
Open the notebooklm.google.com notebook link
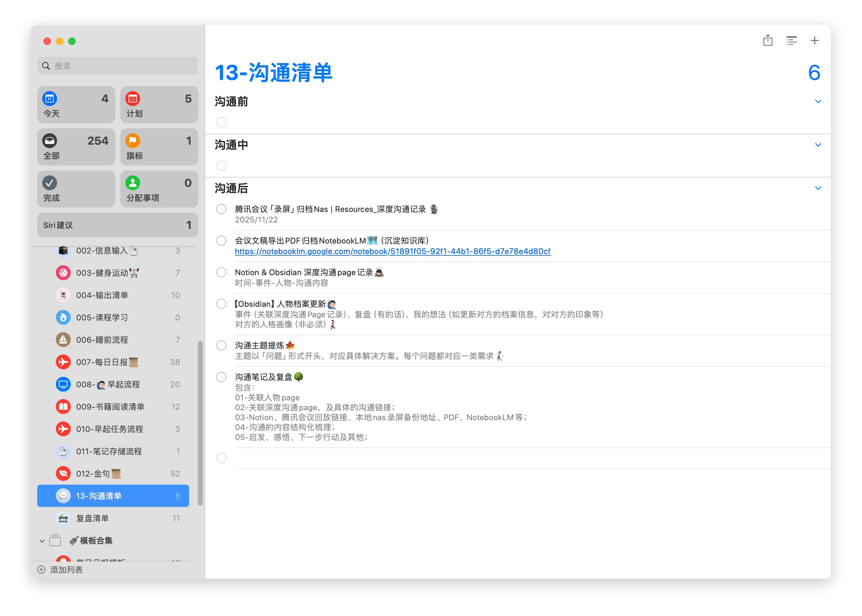coord(393,252)
